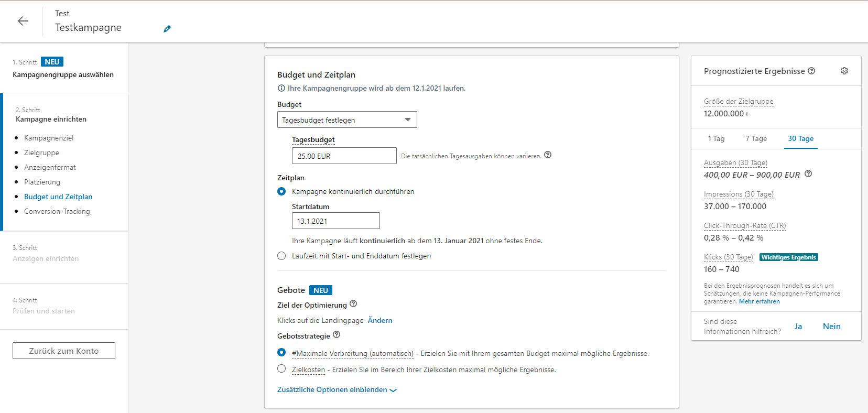Click the Tagesbudget underlined label

click(313, 139)
